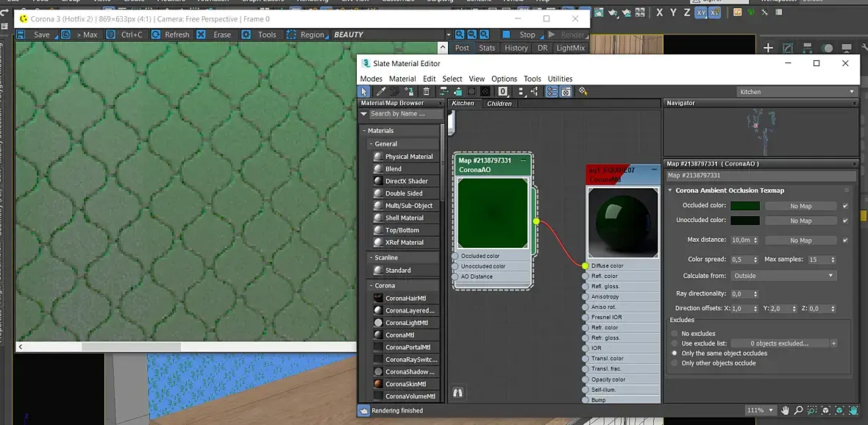Viewport: 868px width, 425px height.
Task: Click Search by Name field
Action: point(405,113)
